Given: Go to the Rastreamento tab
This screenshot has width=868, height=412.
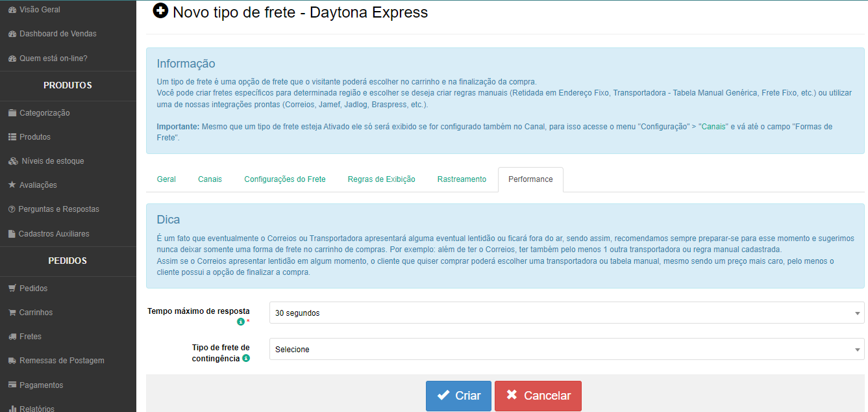Looking at the screenshot, I should [x=462, y=179].
